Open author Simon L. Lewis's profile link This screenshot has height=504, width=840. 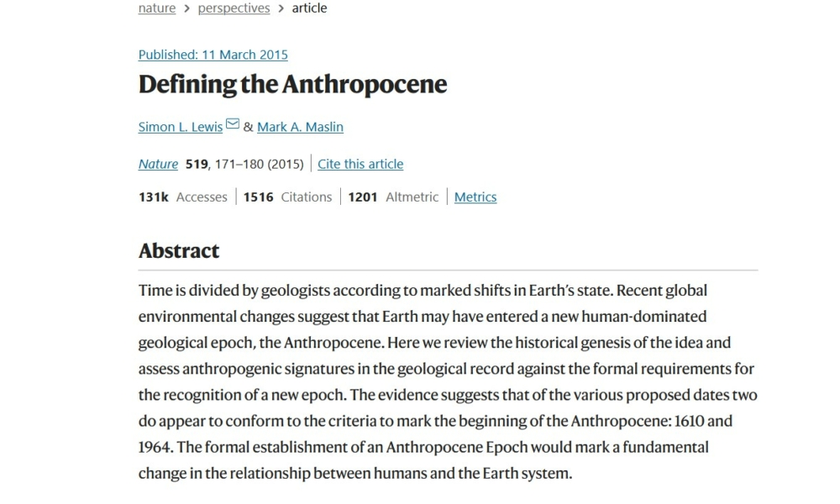pyautogui.click(x=181, y=127)
